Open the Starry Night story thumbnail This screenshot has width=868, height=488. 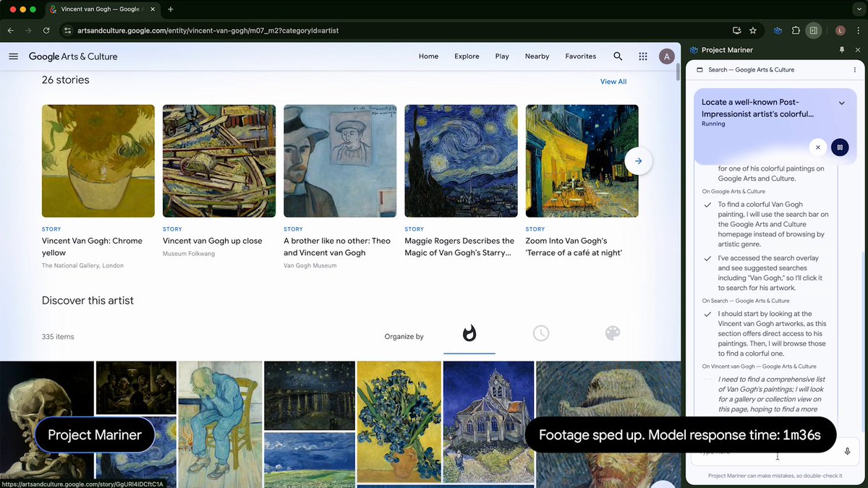pyautogui.click(x=461, y=160)
